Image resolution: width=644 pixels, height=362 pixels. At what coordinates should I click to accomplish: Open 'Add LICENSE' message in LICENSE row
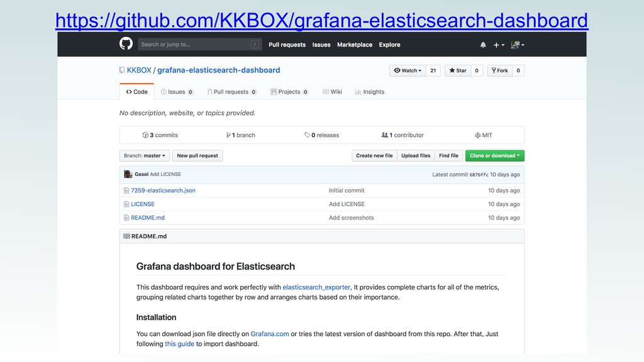pyautogui.click(x=347, y=204)
